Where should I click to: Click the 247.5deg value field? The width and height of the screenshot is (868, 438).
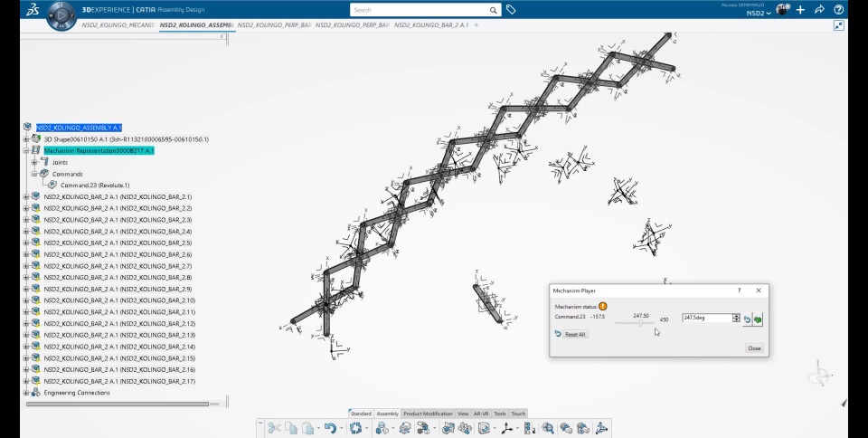(707, 318)
